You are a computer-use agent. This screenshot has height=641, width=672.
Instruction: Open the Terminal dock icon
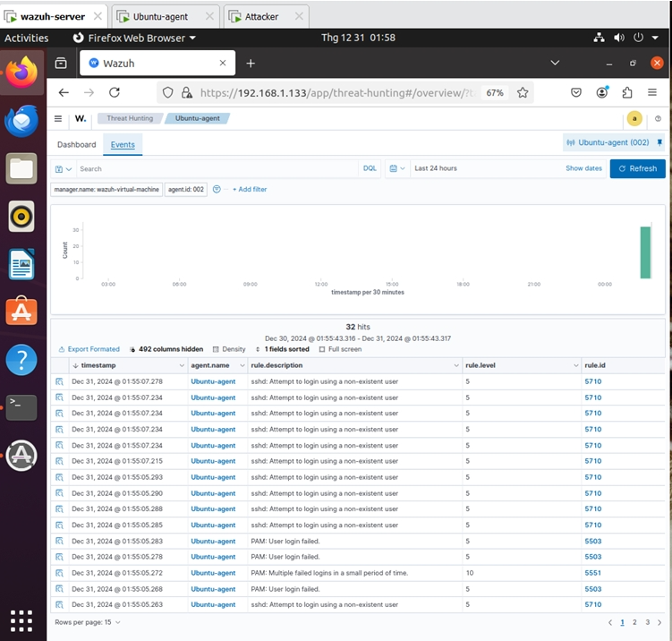21,407
